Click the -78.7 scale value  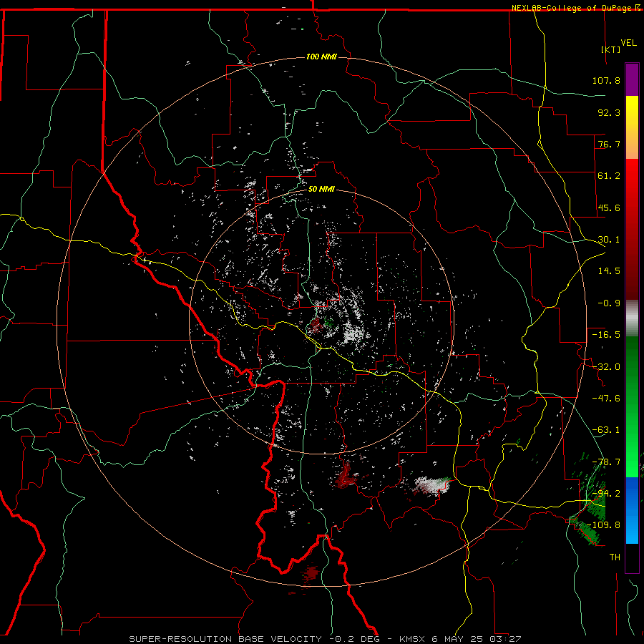pos(606,462)
